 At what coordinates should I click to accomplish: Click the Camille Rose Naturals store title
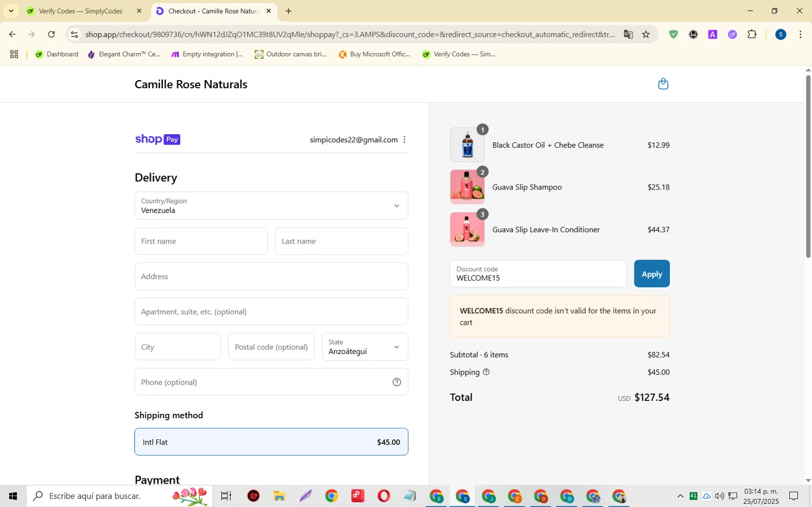coord(191,84)
